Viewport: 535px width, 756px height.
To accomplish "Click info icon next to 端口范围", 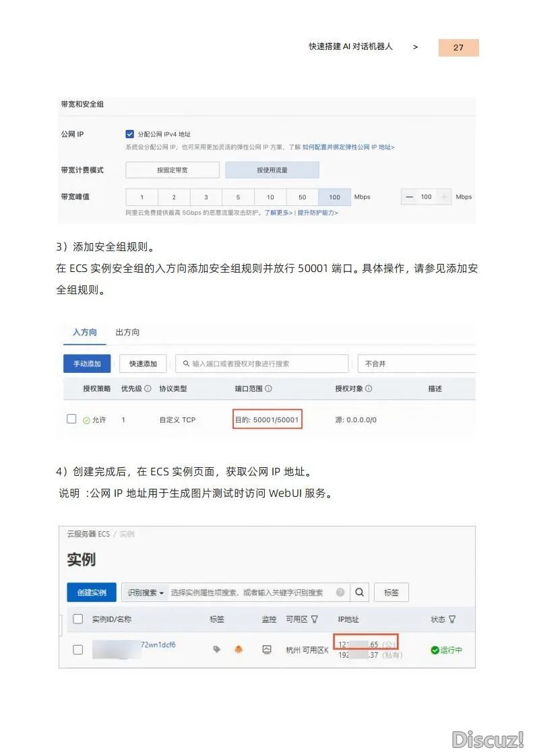I will tap(268, 389).
